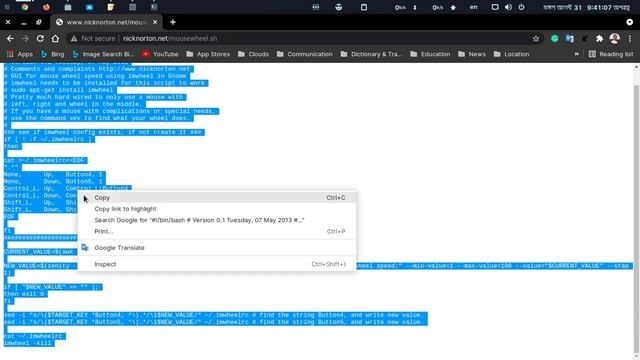Open Chrome's three-dot menu
Screen dimensions: 640x360
click(x=630, y=38)
